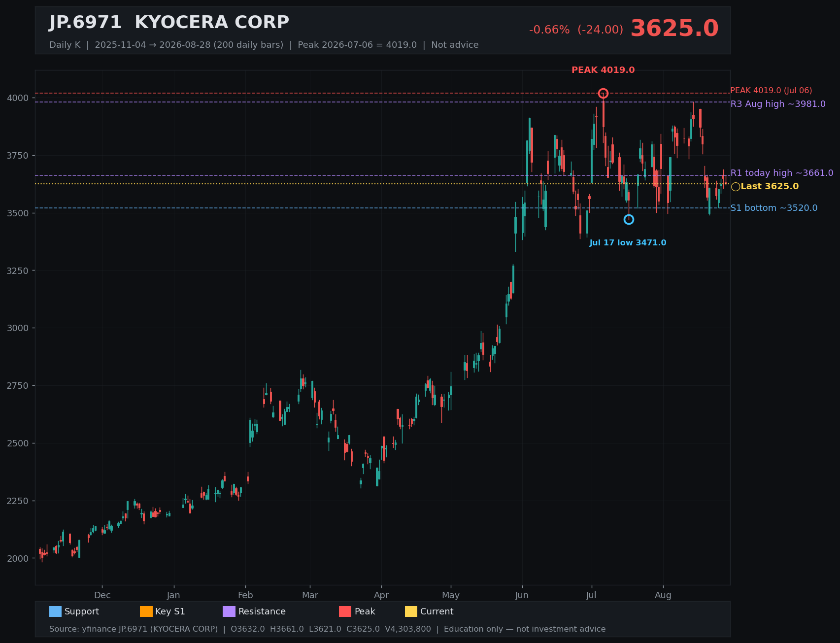Viewport: 840px width, 643px height.
Task: Click the 'Daily K' date range subtitle
Action: 264,45
